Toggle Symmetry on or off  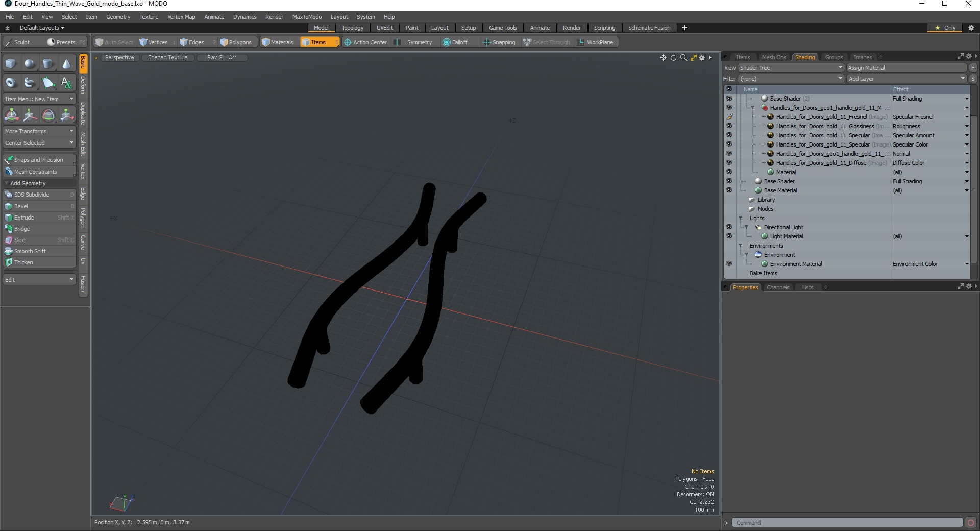coord(414,42)
